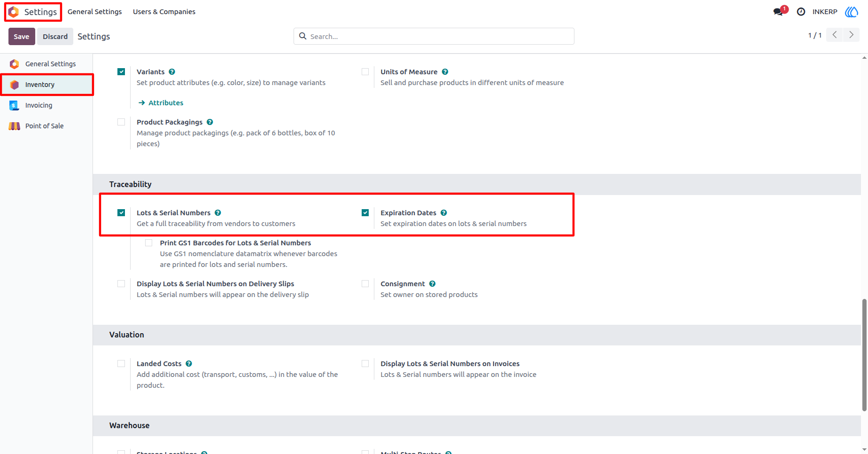Enable the Consignment checkbox

pyautogui.click(x=365, y=284)
